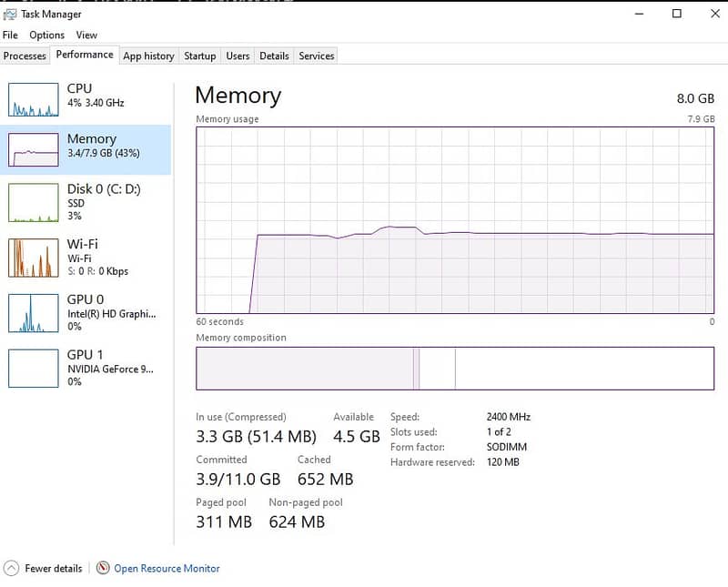Click the main Memory usage graph
This screenshot has height=587, width=728.
pyautogui.click(x=455, y=220)
